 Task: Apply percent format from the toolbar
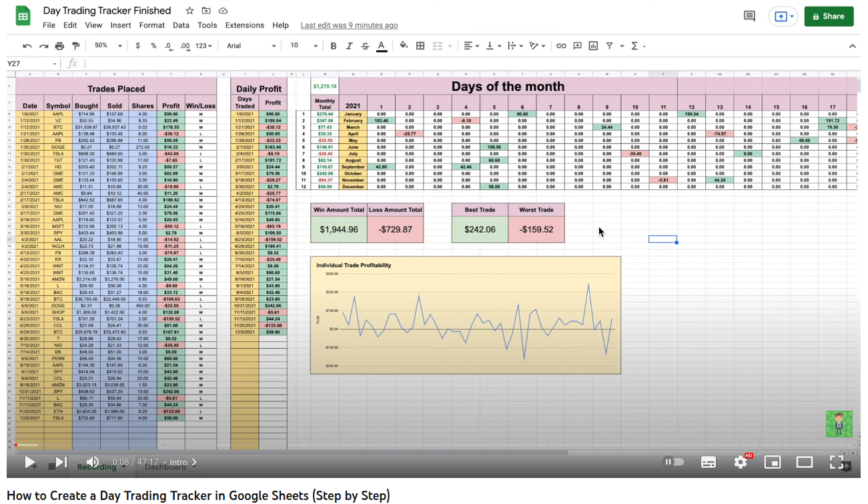[x=153, y=46]
